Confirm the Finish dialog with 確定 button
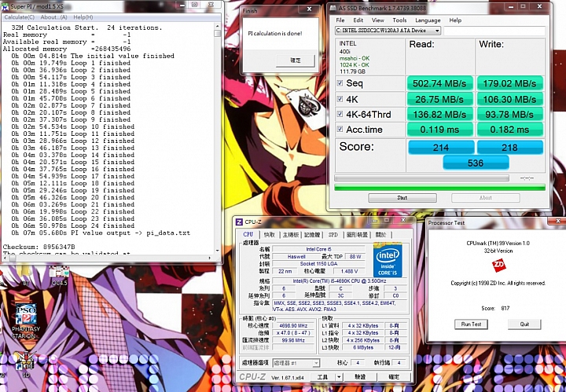The image size is (566, 392). click(296, 60)
